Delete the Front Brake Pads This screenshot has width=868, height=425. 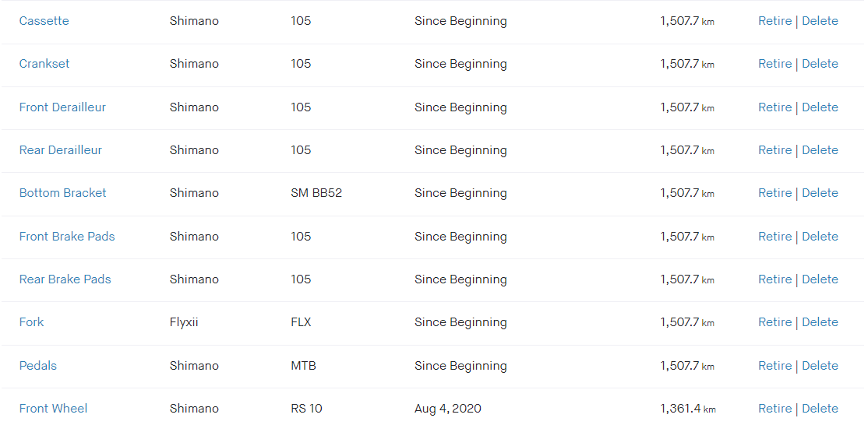(x=820, y=237)
